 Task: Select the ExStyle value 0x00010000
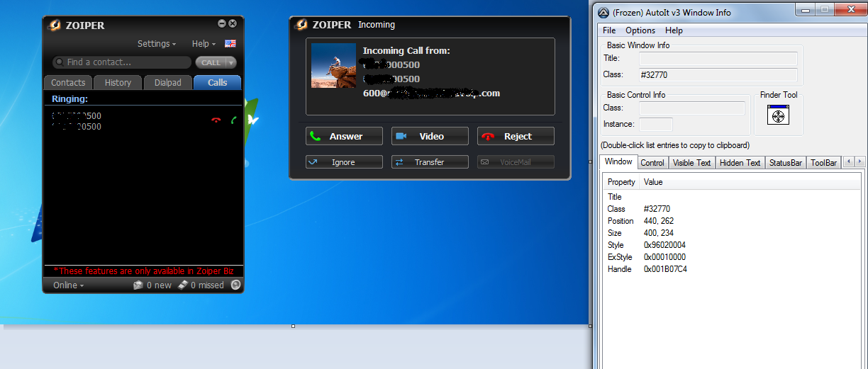[664, 257]
